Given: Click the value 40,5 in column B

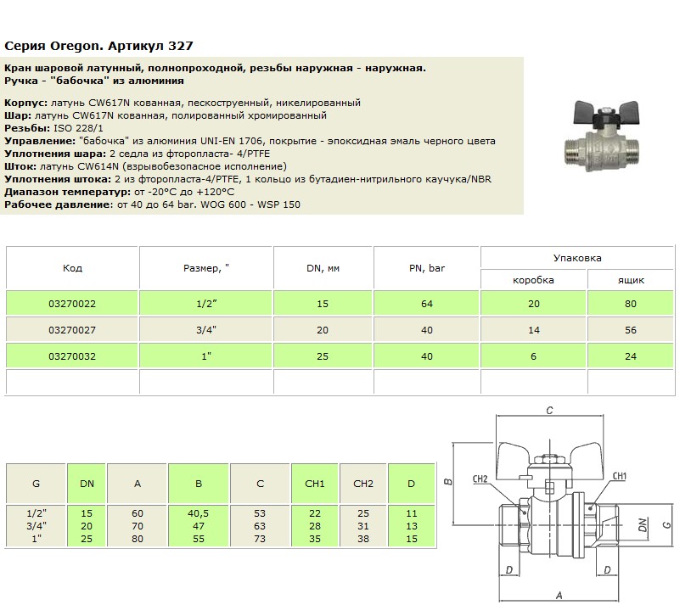Looking at the screenshot, I should pos(199,513).
